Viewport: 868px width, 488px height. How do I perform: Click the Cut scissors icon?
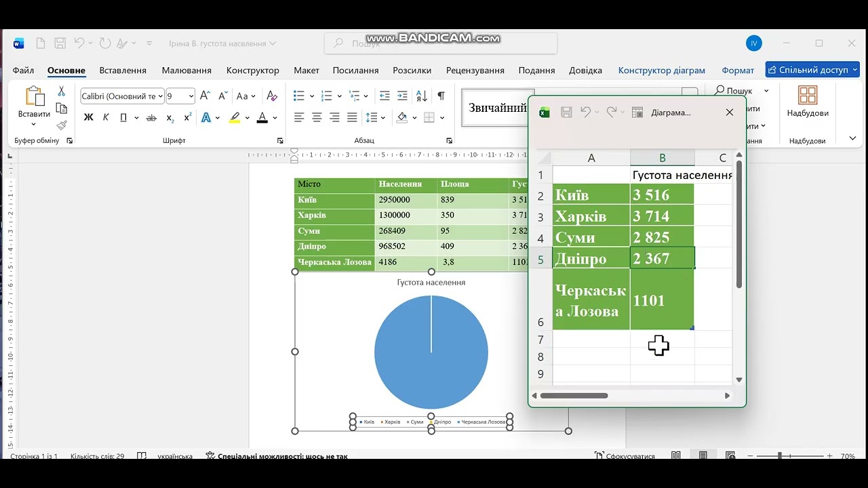pyautogui.click(x=61, y=91)
